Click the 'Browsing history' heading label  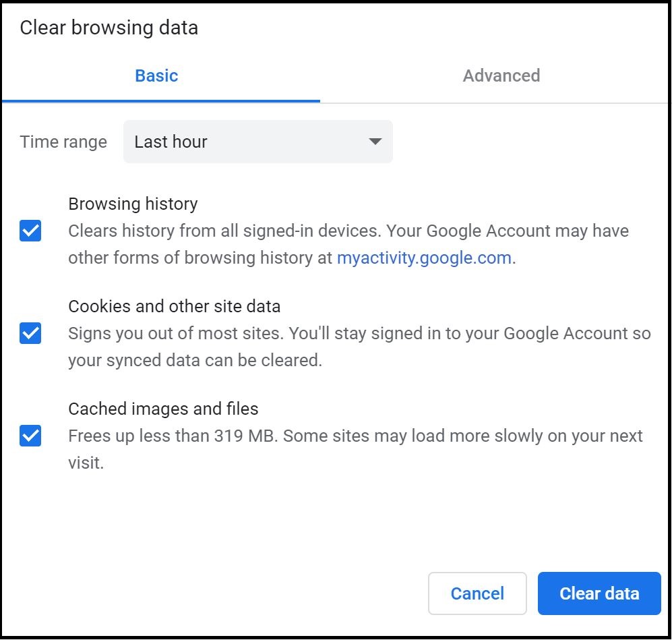click(x=133, y=204)
